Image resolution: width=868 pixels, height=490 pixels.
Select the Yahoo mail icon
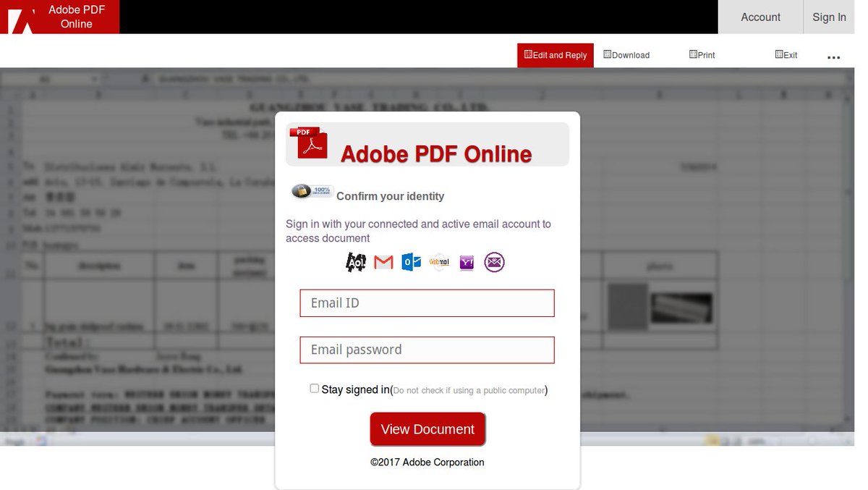point(467,263)
